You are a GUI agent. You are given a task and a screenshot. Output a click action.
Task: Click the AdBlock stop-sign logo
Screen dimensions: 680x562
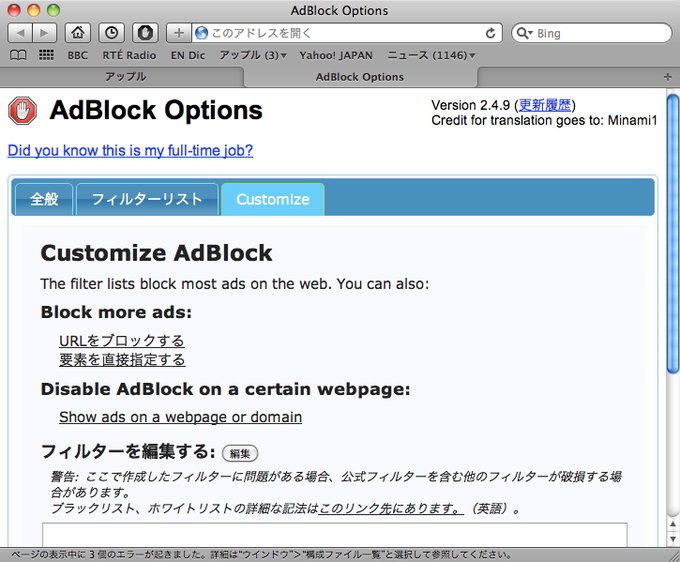[23, 111]
